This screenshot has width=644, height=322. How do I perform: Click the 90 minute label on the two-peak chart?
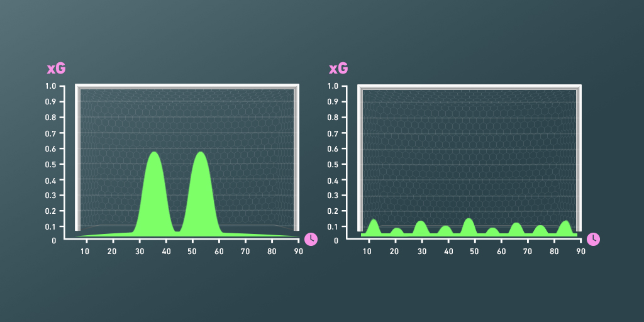click(x=299, y=252)
